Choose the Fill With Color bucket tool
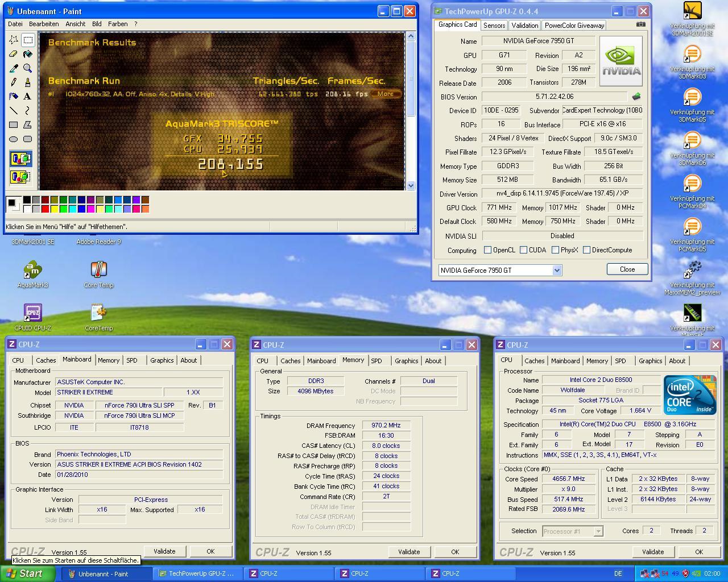This screenshot has height=582, width=728. (x=27, y=54)
